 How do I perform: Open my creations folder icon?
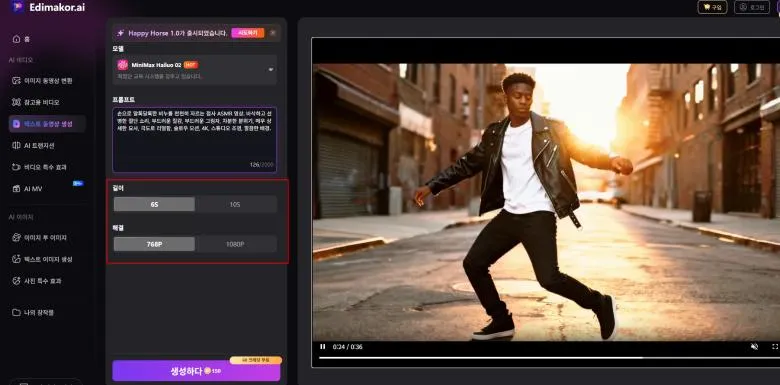16,312
